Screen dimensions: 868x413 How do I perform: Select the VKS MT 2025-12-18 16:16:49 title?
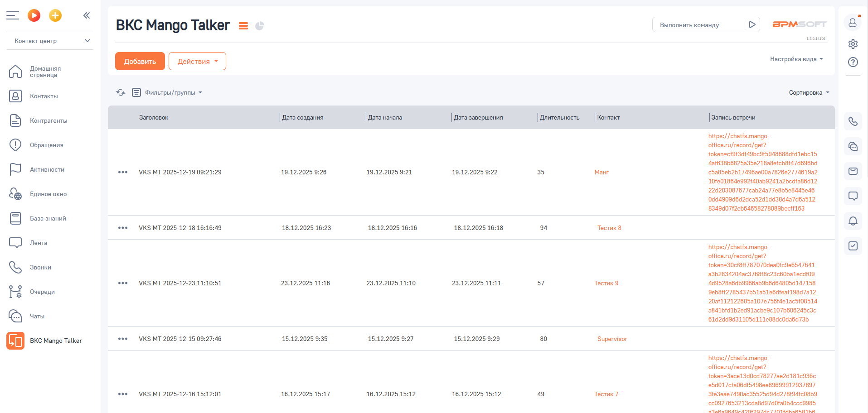click(x=180, y=228)
